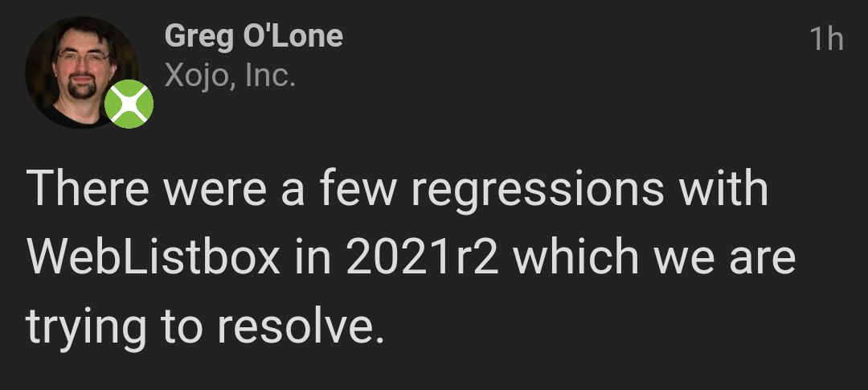Open the Greg O'Lone author name

253,36
